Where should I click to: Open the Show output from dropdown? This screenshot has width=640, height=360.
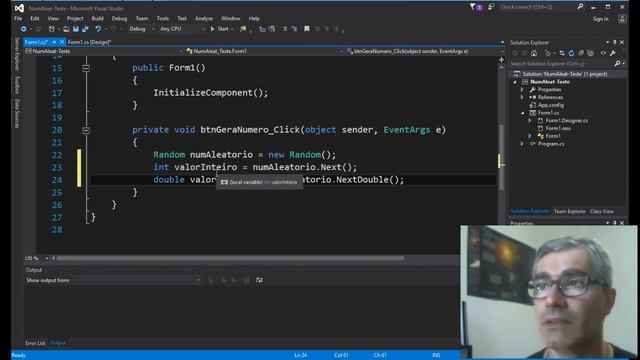point(137,280)
